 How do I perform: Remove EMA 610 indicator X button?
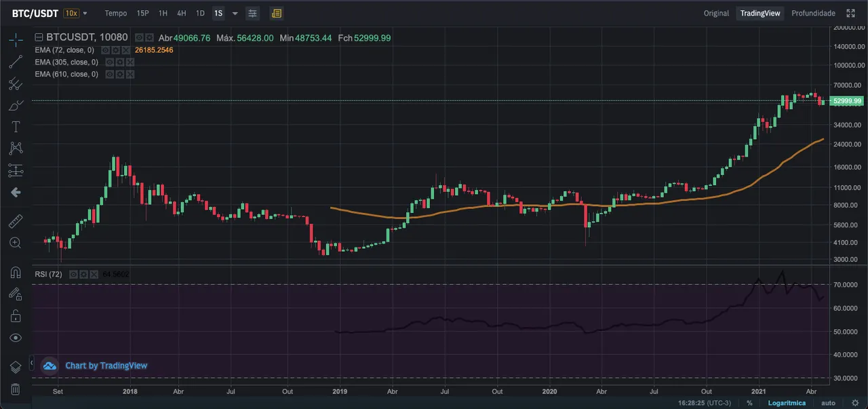click(x=130, y=74)
